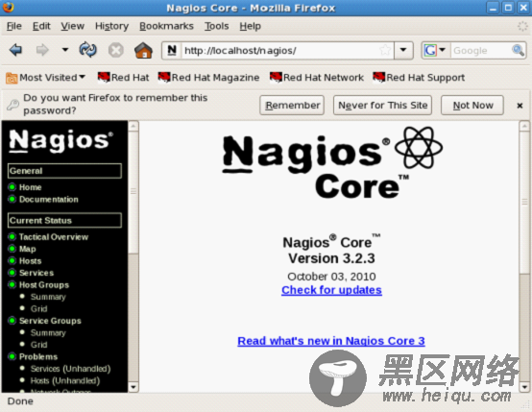
Task: Open Services (Unhandled) problems link
Action: coord(70,369)
